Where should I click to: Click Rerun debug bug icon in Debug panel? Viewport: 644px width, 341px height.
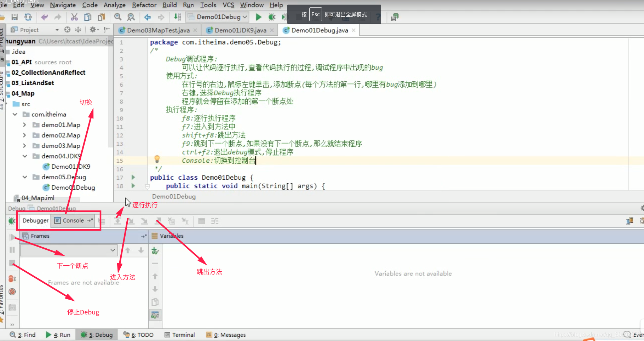click(12, 221)
